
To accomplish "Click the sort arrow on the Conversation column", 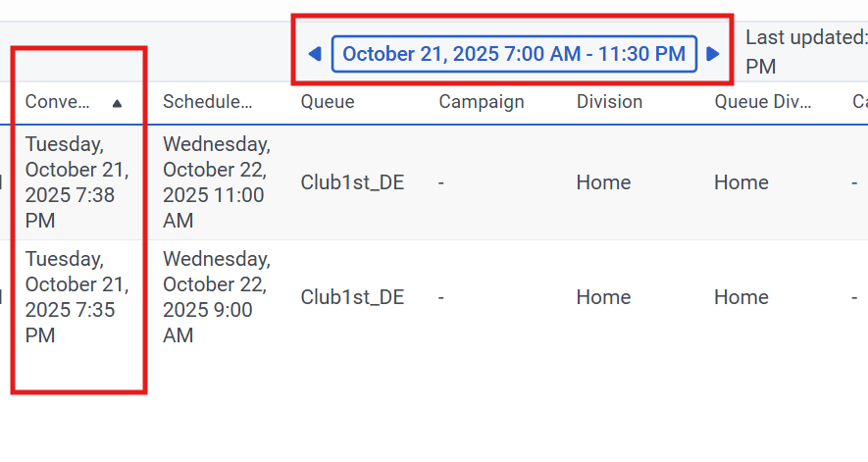I will [118, 102].
